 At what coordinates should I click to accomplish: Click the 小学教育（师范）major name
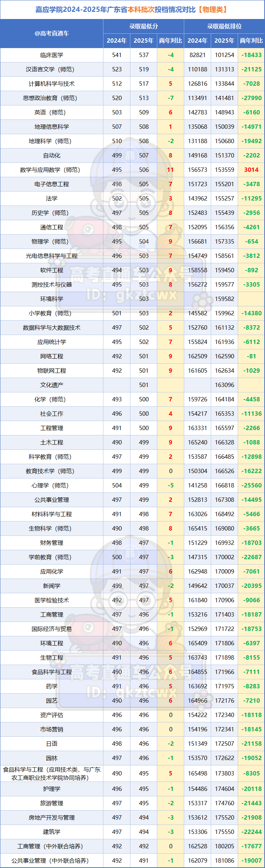point(52,313)
